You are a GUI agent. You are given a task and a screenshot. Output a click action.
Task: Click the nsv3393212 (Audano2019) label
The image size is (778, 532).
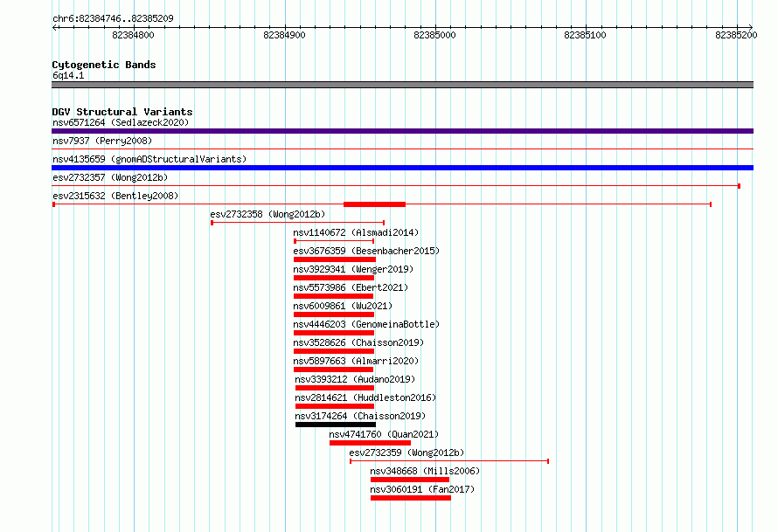tap(355, 379)
